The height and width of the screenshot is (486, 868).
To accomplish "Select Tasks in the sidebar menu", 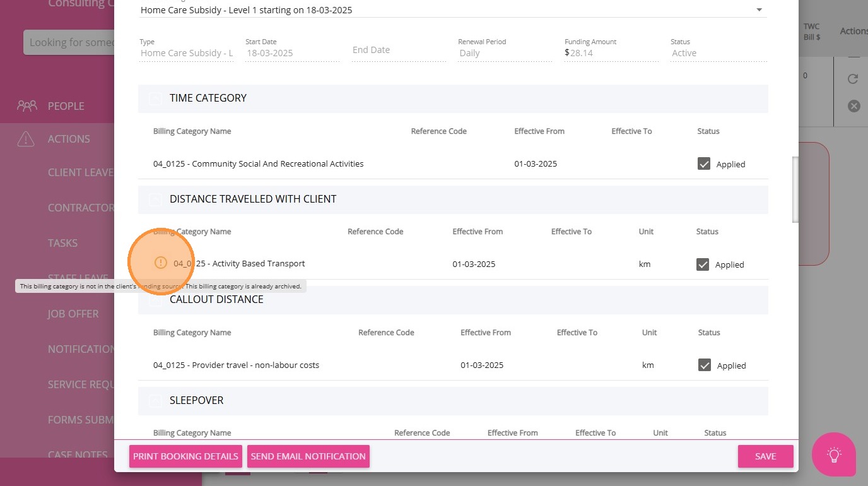I will point(63,243).
